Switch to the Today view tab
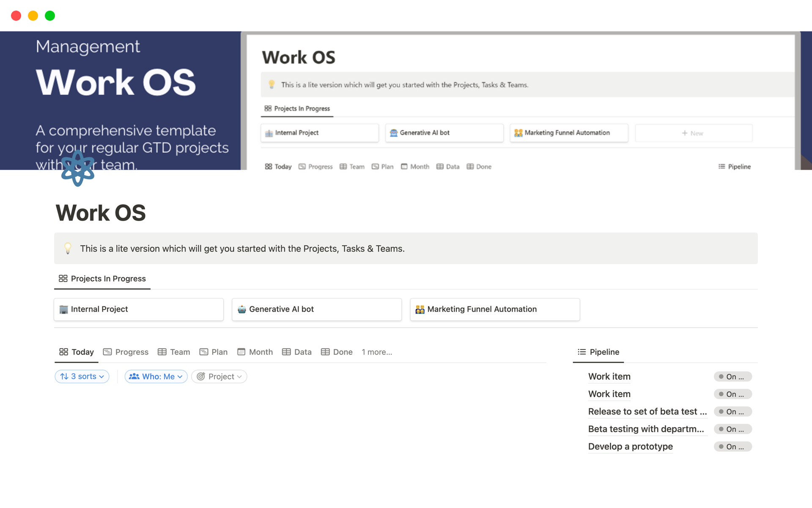Screen dimensions: 812x508 pyautogui.click(x=77, y=352)
